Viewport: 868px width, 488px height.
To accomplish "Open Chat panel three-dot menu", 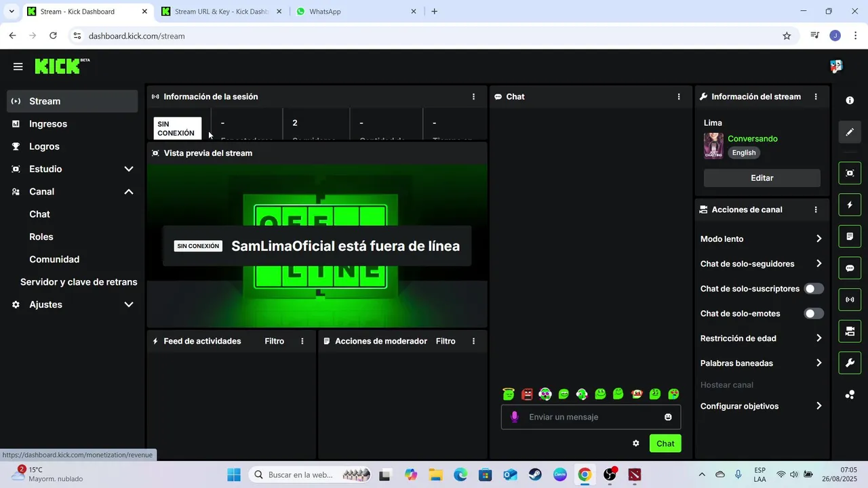I will point(679,97).
